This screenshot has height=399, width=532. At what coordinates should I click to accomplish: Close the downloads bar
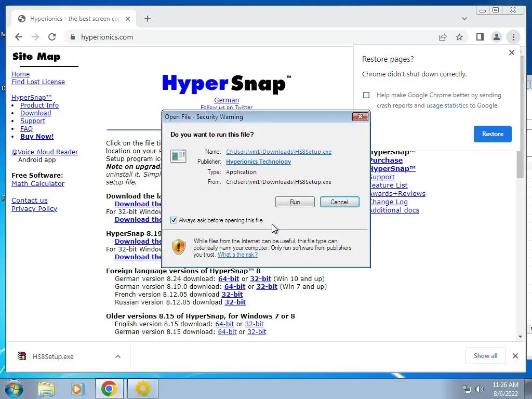(x=515, y=355)
